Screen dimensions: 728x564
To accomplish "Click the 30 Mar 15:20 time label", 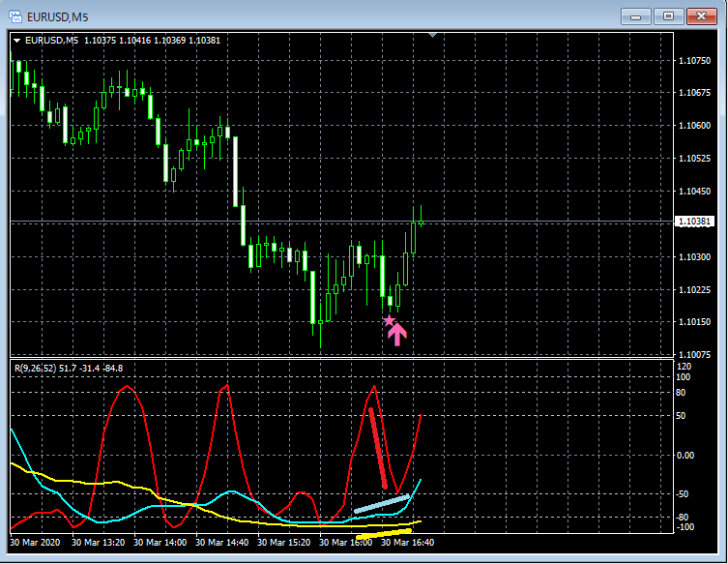I will tap(283, 543).
